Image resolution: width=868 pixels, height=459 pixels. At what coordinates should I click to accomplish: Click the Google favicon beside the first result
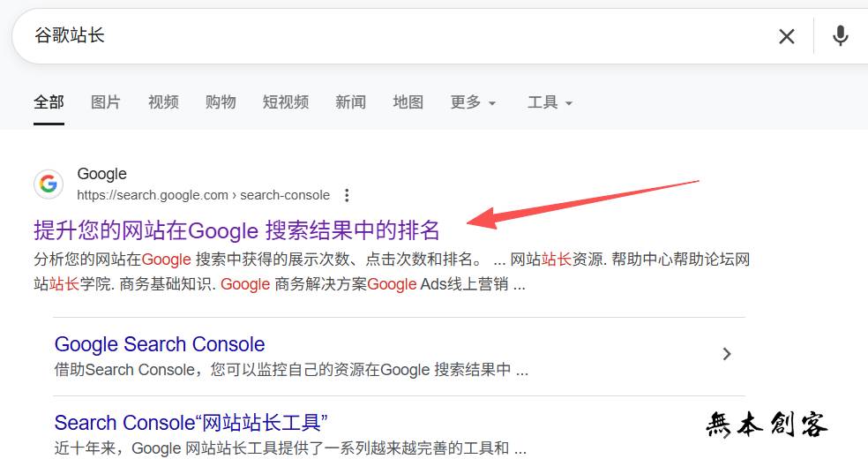[x=49, y=184]
